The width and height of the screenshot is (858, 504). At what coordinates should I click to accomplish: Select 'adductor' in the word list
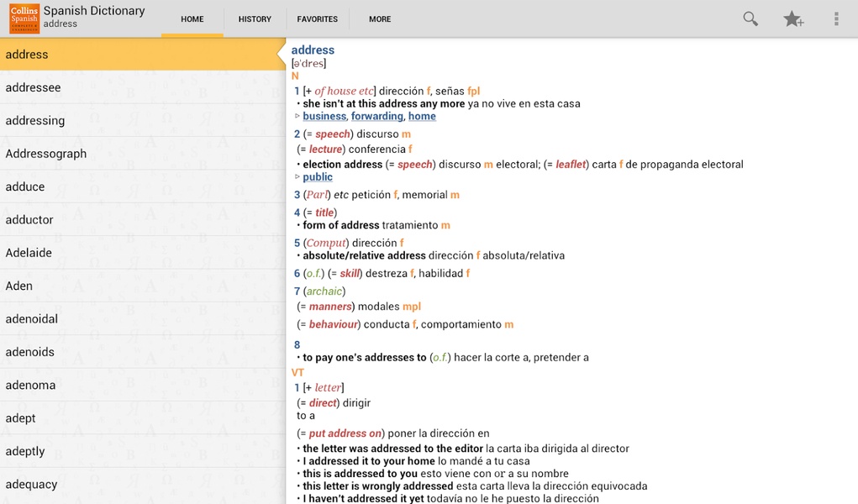(x=143, y=219)
